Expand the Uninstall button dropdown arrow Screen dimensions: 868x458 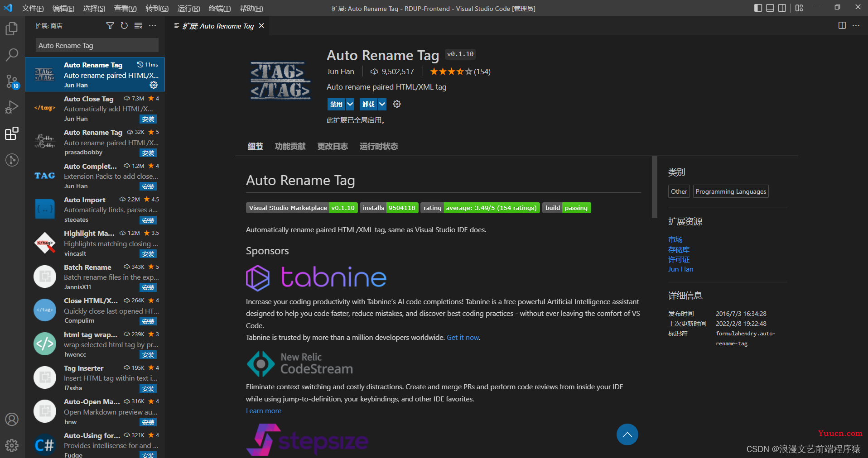tap(382, 104)
